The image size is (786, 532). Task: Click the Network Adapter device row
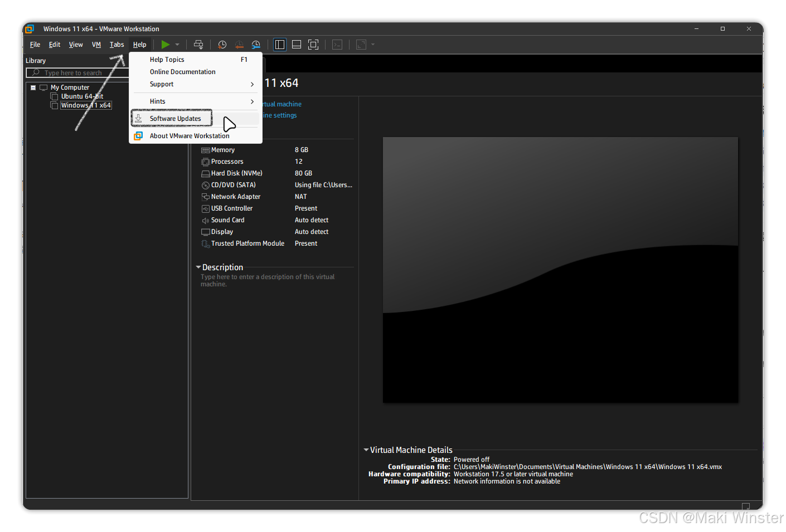[277, 197]
